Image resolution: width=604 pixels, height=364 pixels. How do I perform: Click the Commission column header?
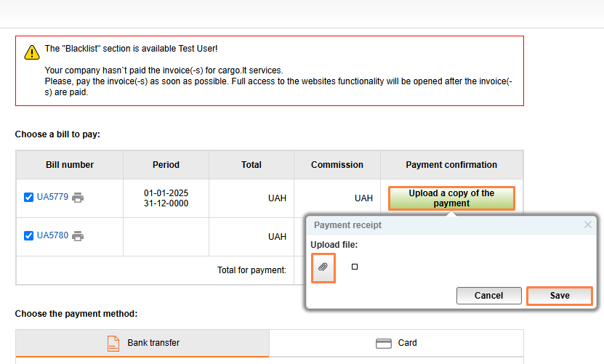[337, 165]
